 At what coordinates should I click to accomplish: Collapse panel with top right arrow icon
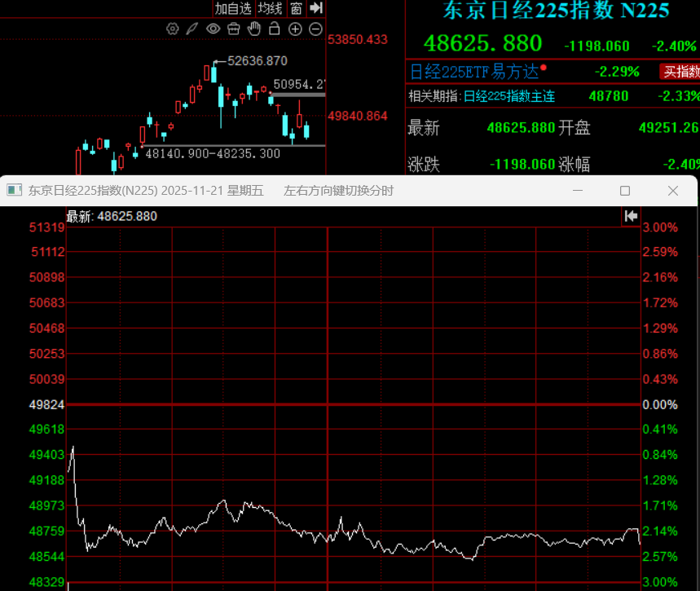point(316,8)
